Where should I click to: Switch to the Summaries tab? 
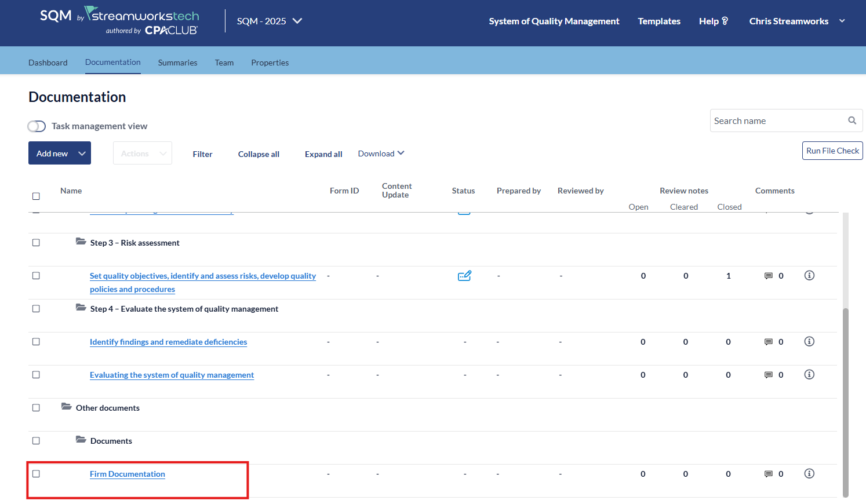tap(177, 63)
